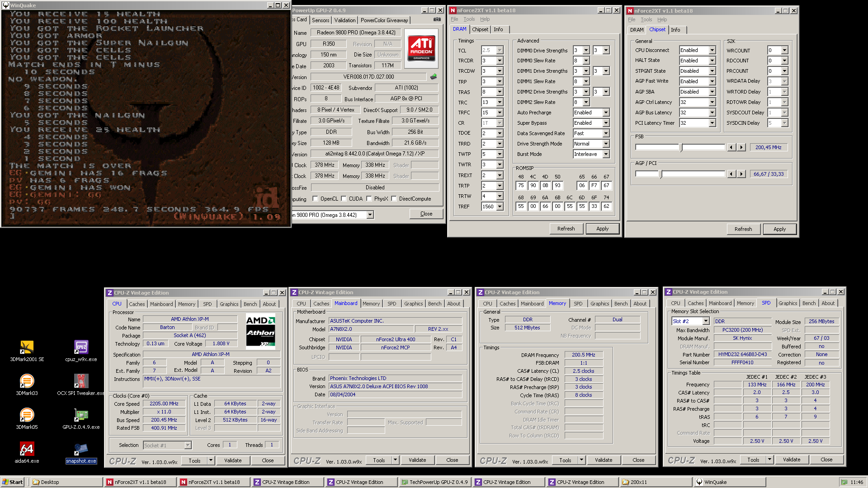Open the TWTR timing dropdown
Screen dimensions: 868x488
500,164
